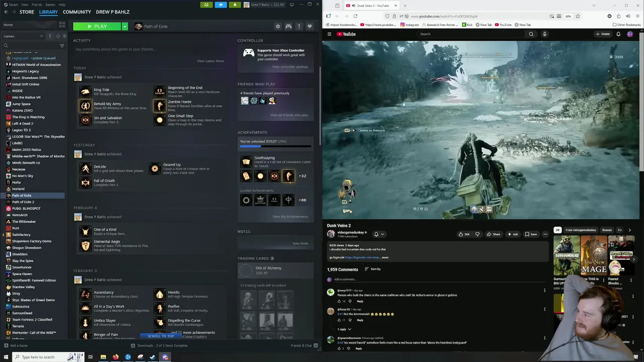Open Task View on taskbar
The height and width of the screenshot is (362, 644).
(91, 357)
